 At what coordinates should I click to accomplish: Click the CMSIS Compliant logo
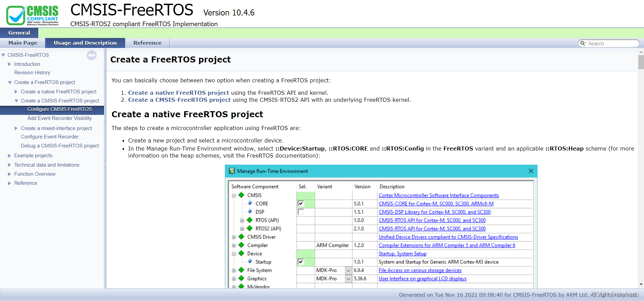(x=33, y=15)
